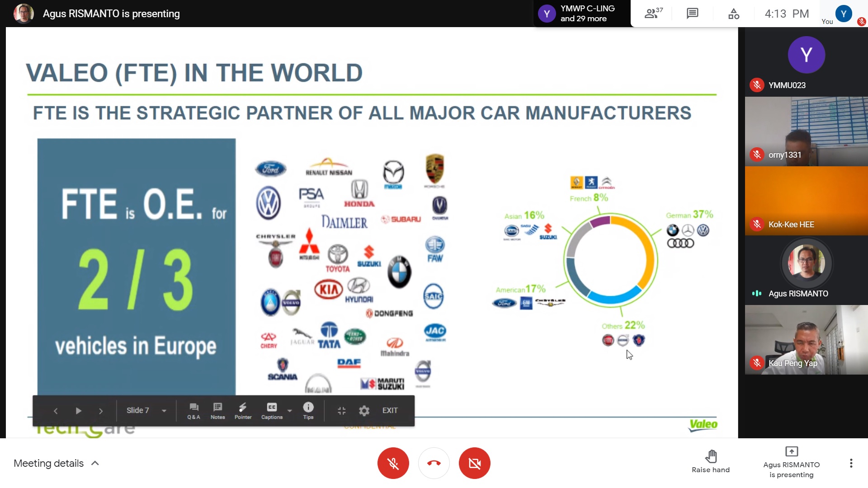This screenshot has width=868, height=488.
Task: Exit full screen icon in toolbar
Action: pos(342,411)
